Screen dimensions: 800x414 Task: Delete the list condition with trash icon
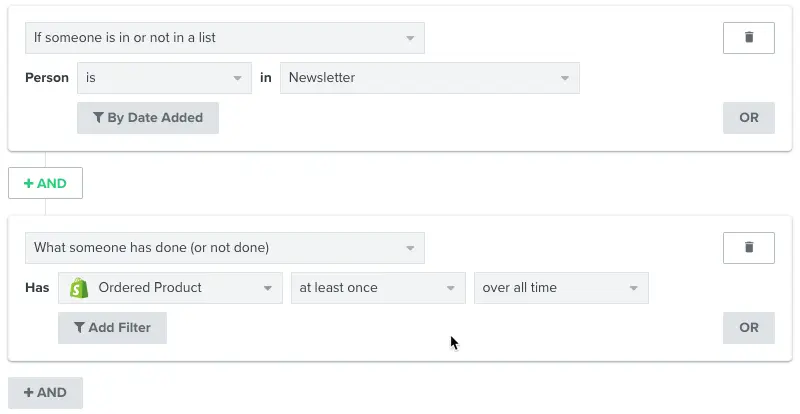click(748, 38)
